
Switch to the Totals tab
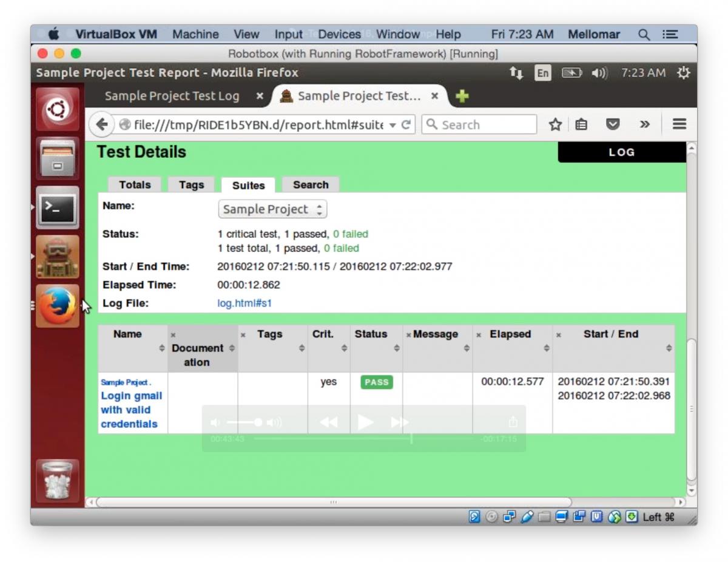(x=134, y=185)
